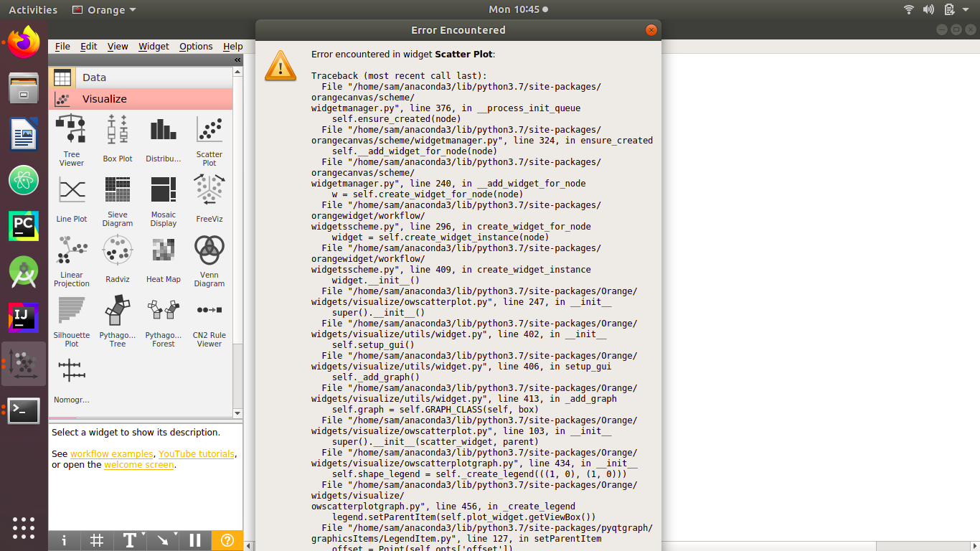Open the Widget menu
Image resolution: width=980 pixels, height=551 pixels.
153,46
